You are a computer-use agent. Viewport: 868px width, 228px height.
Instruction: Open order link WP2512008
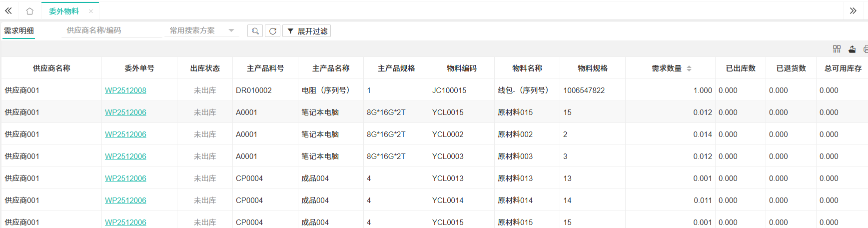pyautogui.click(x=125, y=90)
